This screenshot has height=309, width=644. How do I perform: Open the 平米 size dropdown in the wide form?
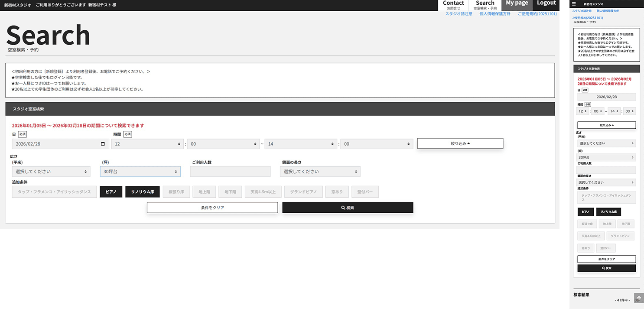[x=51, y=172]
